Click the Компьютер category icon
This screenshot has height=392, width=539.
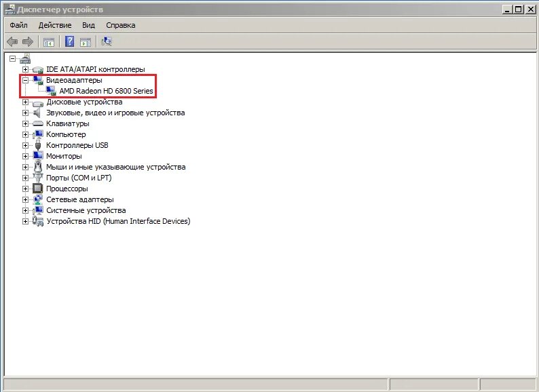point(38,134)
